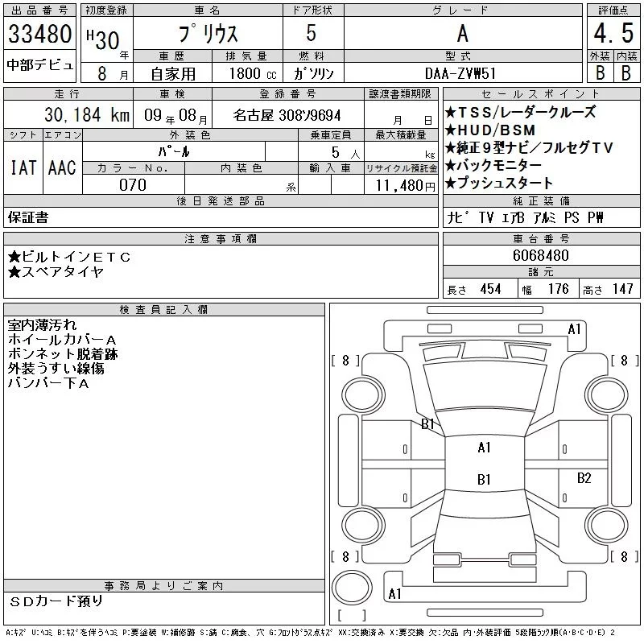Click the damage code legend line
This screenshot has width=644, height=644.
[310, 633]
